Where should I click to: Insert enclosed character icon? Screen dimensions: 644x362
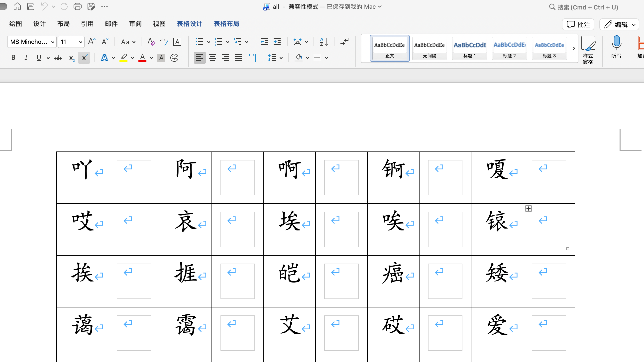pos(174,58)
